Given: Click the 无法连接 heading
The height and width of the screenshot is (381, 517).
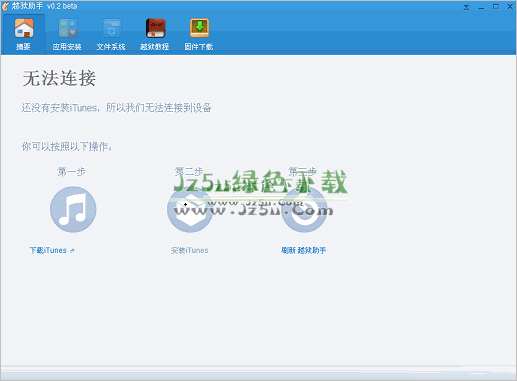Looking at the screenshot, I should [59, 79].
